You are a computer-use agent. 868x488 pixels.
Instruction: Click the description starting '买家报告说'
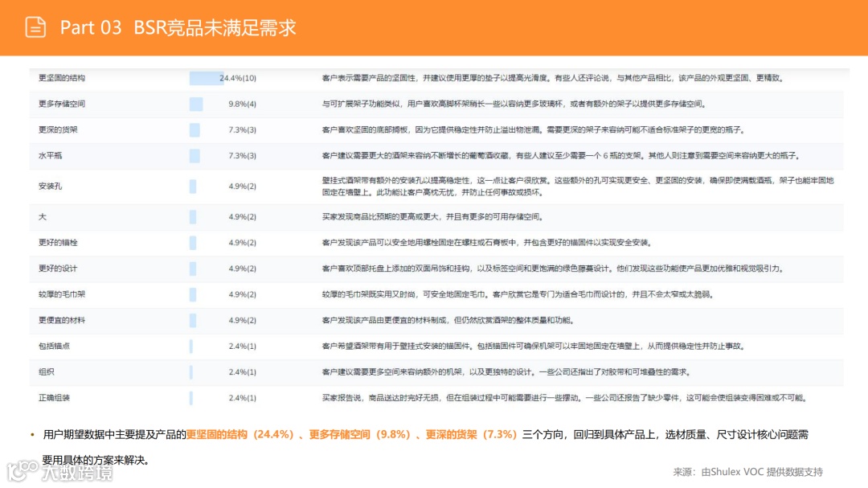tap(565, 398)
